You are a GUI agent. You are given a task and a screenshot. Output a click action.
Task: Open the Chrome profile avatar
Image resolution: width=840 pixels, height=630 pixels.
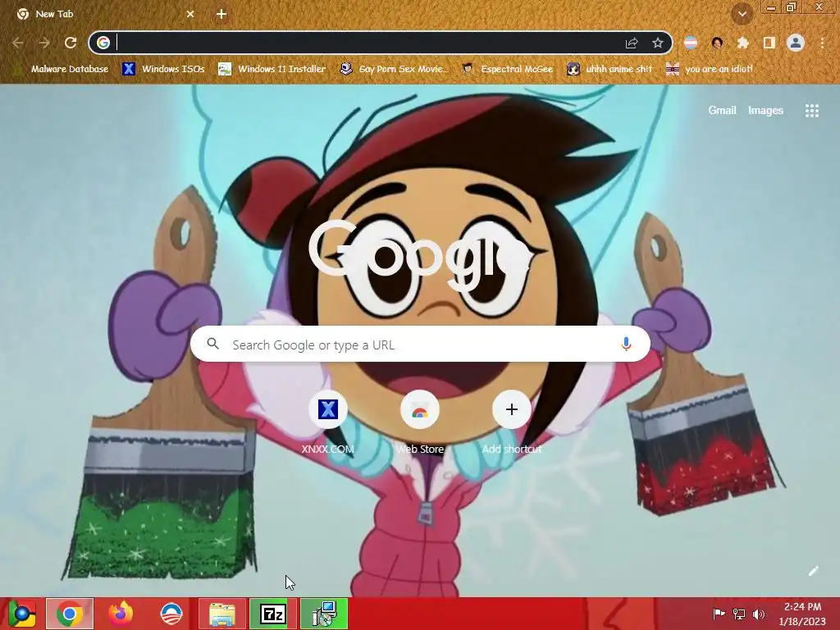click(796, 43)
